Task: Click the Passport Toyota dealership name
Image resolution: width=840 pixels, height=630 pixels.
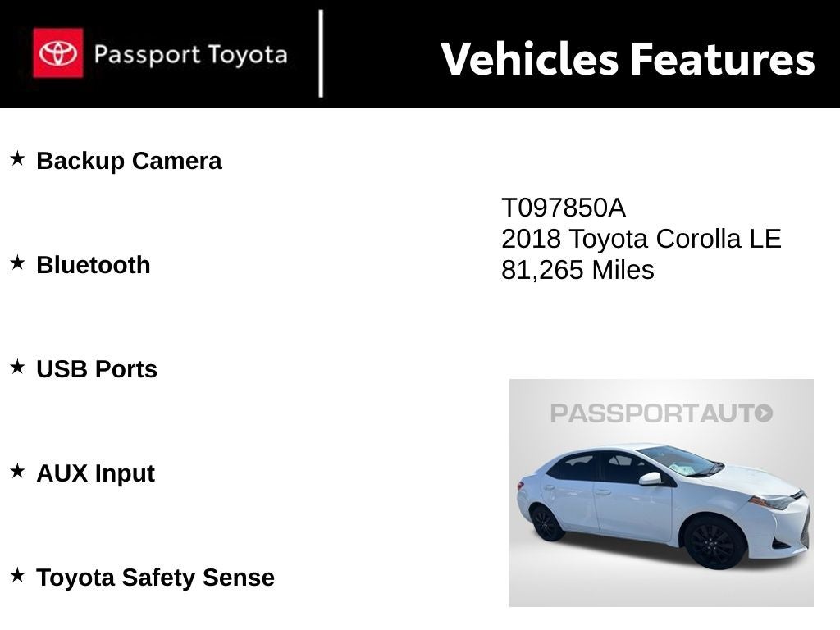Action: 190,55
